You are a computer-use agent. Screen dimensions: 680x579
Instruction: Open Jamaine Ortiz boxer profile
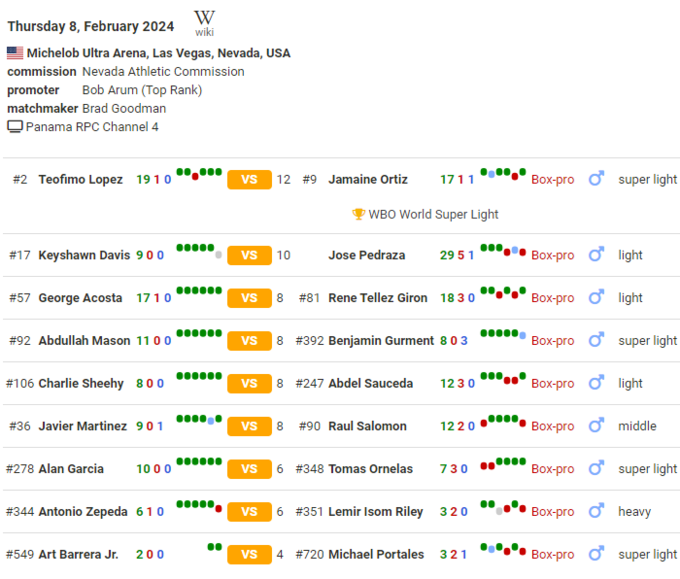tap(368, 179)
